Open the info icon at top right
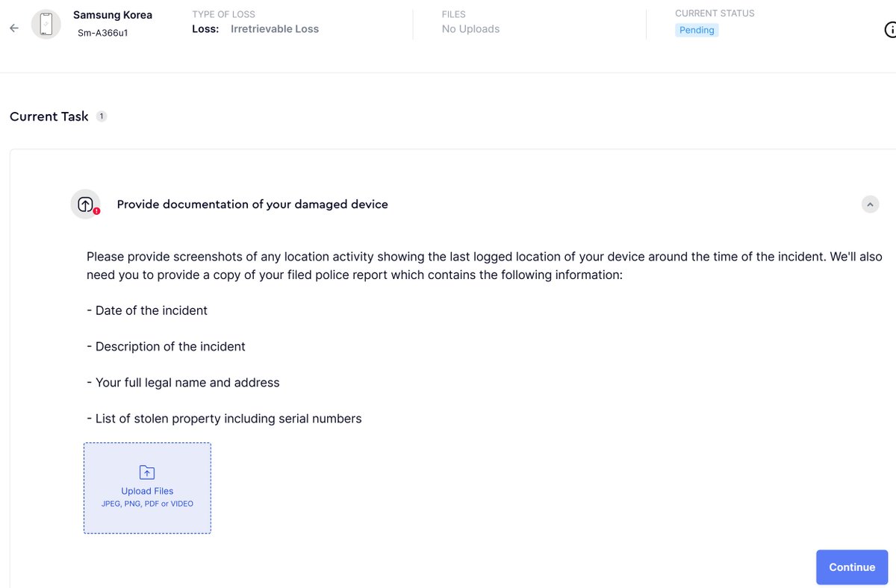Viewport: 896px width, 588px height. click(x=890, y=29)
